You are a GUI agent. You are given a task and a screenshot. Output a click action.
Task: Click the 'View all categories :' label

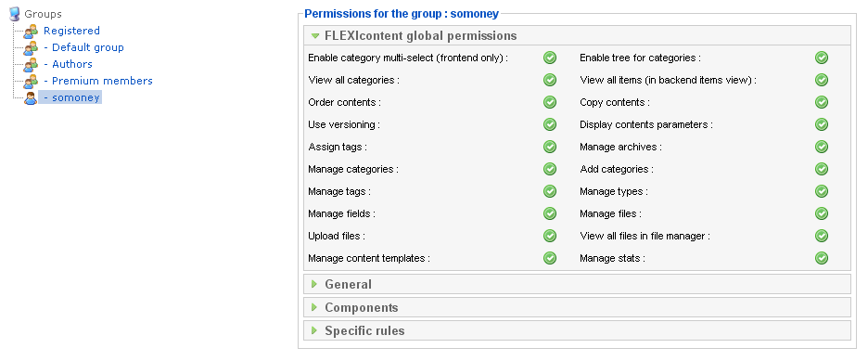click(x=353, y=80)
